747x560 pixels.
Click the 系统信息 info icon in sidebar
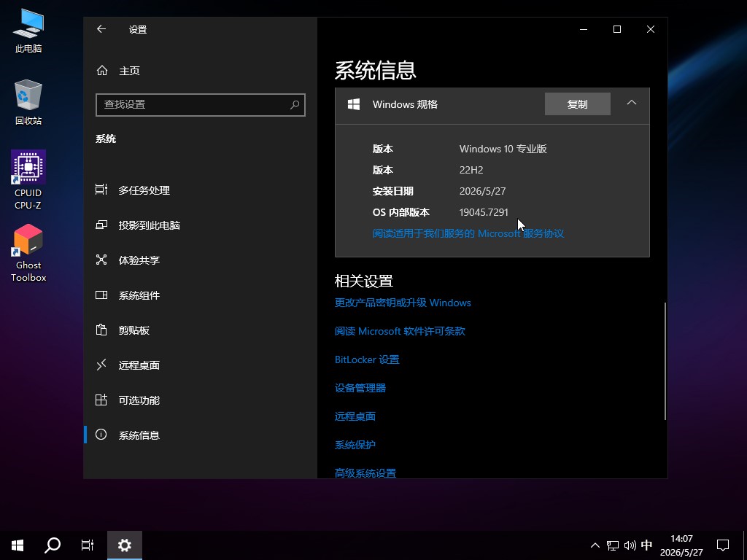(101, 435)
